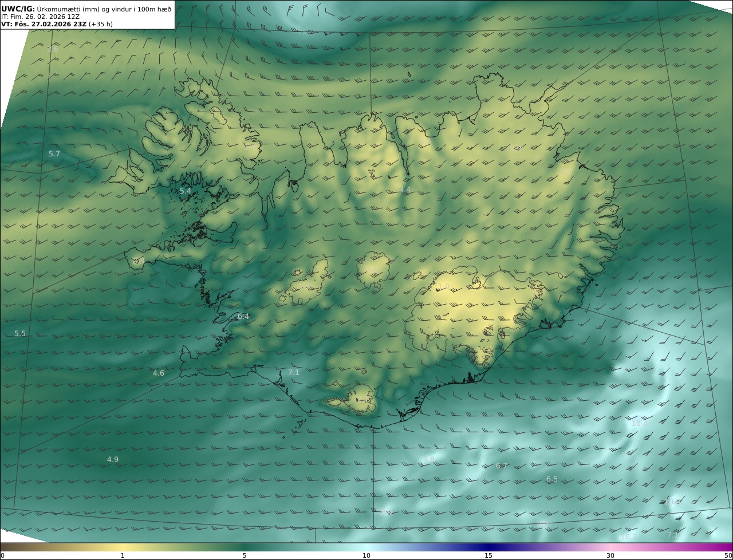Click the 50 tick label on colour scale
The height and width of the screenshot is (560, 733).
(x=728, y=555)
